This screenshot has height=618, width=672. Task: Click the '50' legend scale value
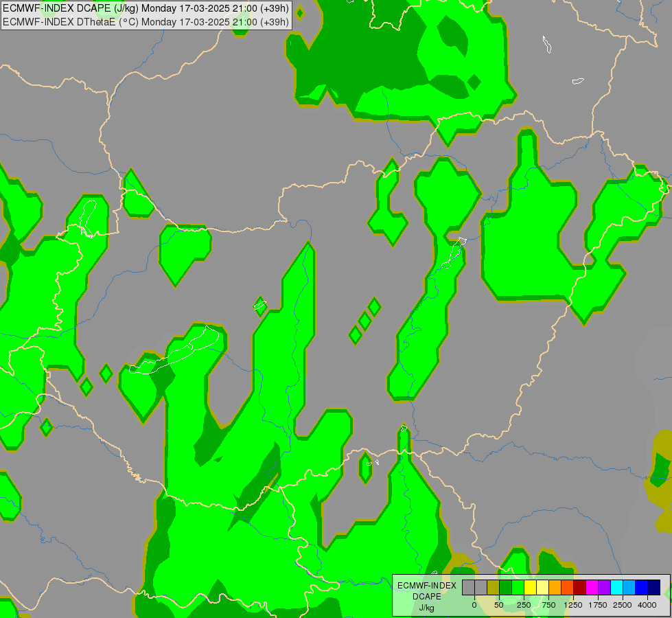(x=499, y=605)
